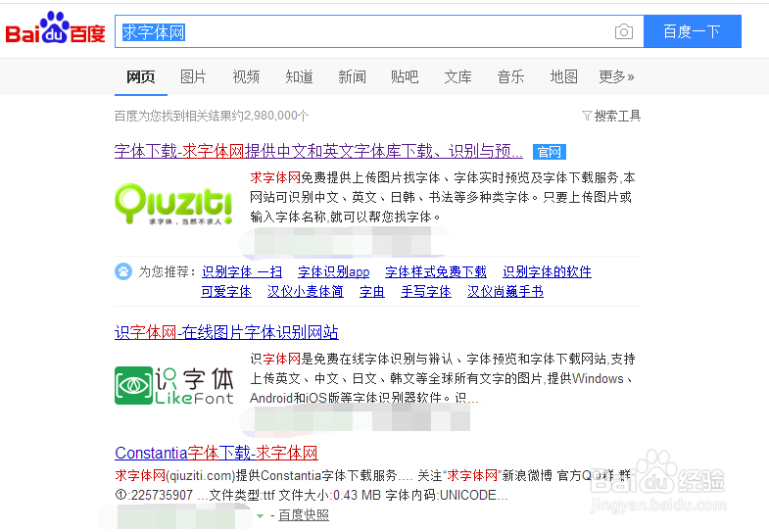Viewport: 769px width, 532px height.
Task: Open the 百度快照 cached page link
Action: [x=304, y=515]
